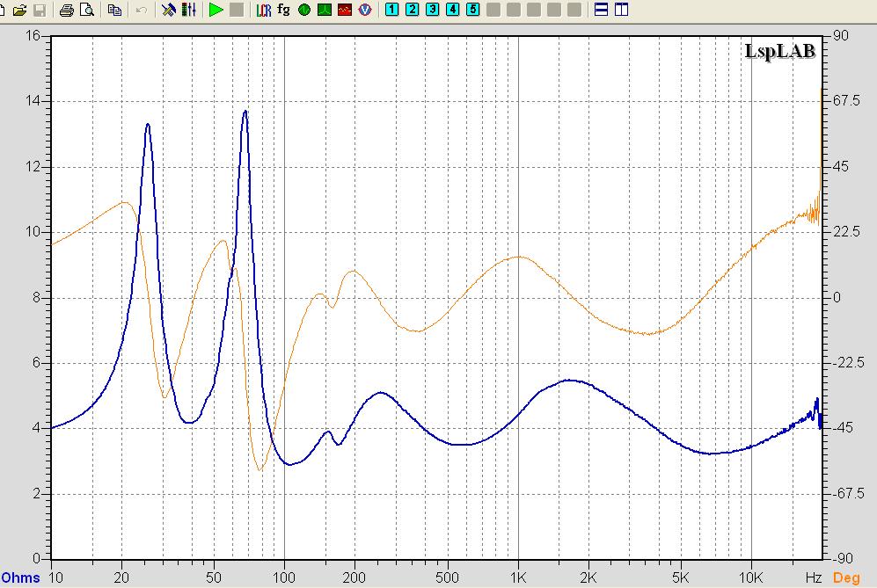
Task: Open print preview with the magnifier page icon
Action: click(87, 10)
